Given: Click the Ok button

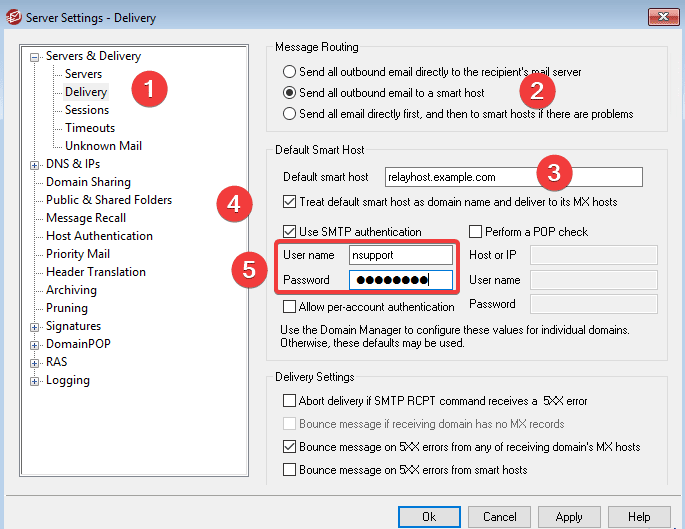Looking at the screenshot, I should (x=429, y=517).
